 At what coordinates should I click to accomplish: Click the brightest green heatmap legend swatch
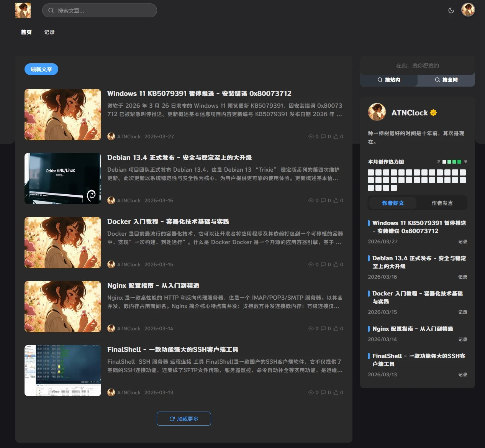(459, 162)
